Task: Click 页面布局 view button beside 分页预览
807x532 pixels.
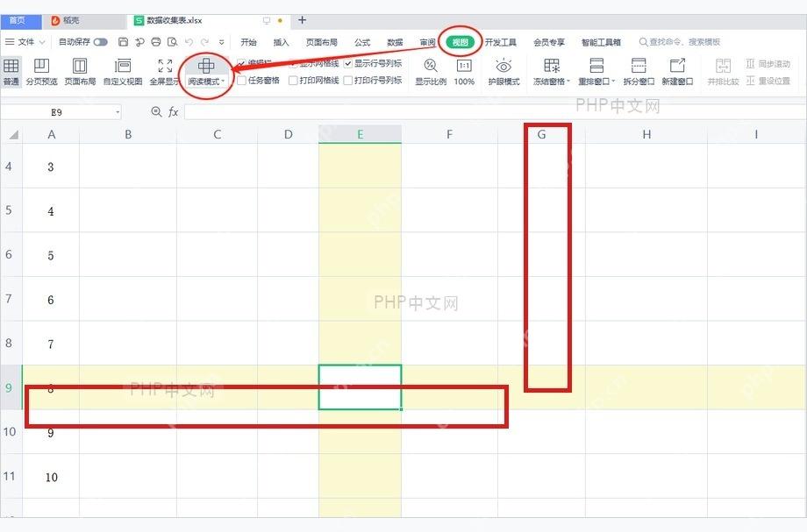Action: pyautogui.click(x=80, y=72)
